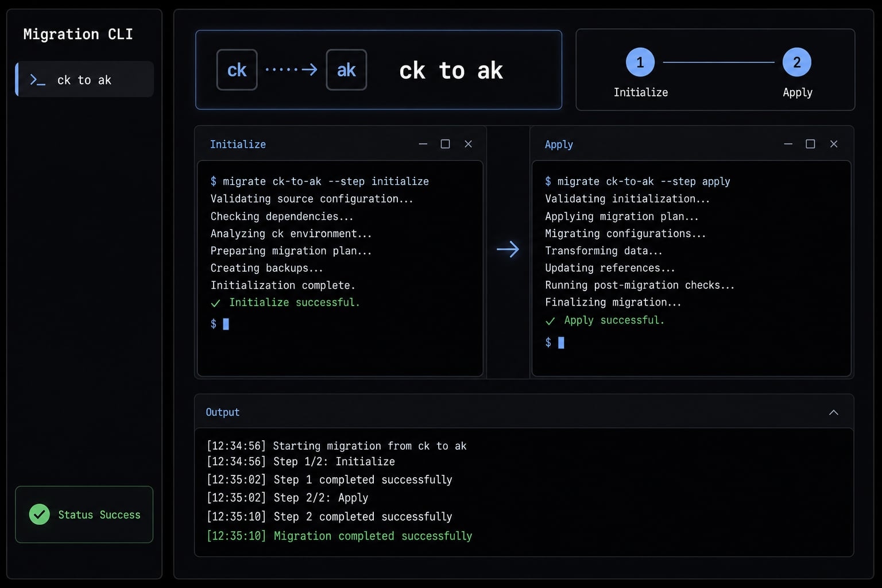Close the Initialize terminal panel

pyautogui.click(x=468, y=144)
